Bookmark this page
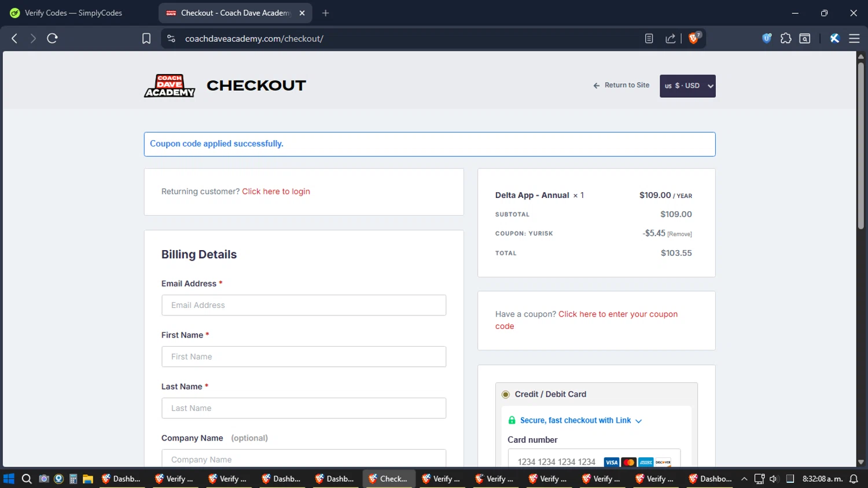 (x=146, y=38)
